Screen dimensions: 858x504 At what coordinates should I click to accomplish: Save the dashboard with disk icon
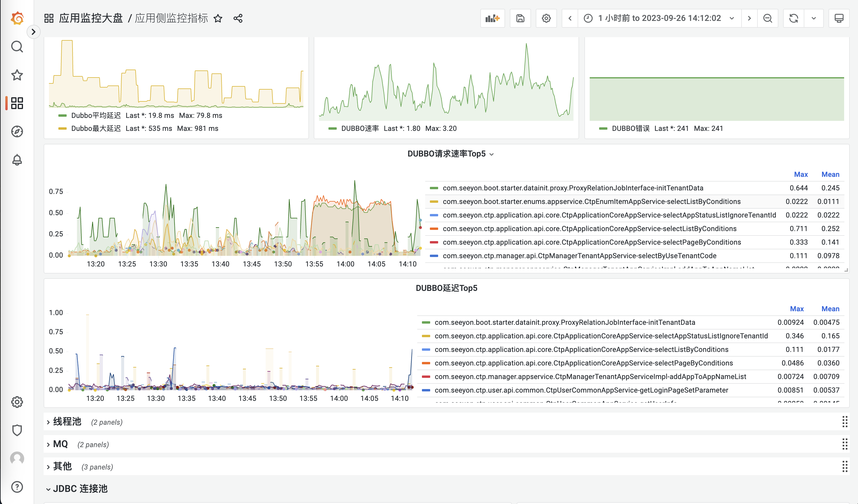click(x=520, y=18)
